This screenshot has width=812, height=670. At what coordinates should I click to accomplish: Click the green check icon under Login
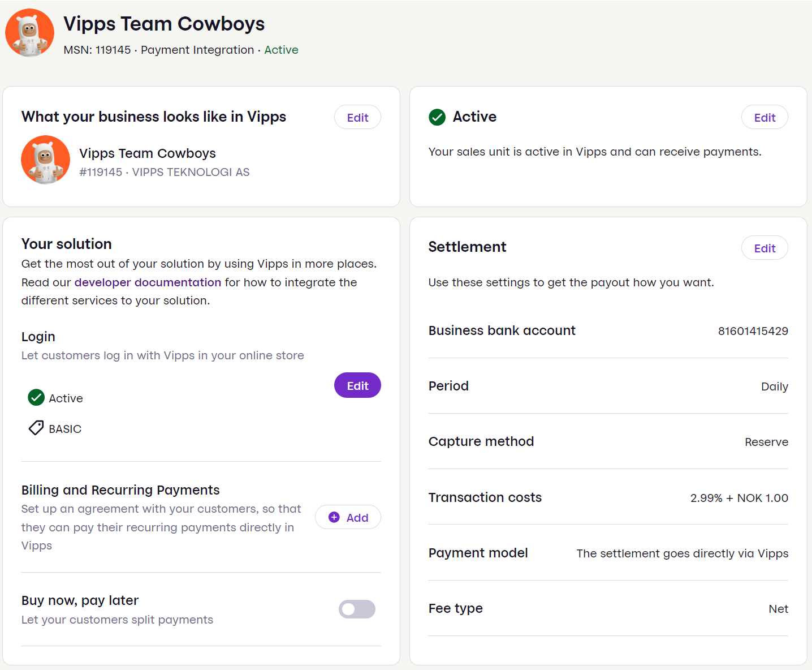(x=36, y=398)
